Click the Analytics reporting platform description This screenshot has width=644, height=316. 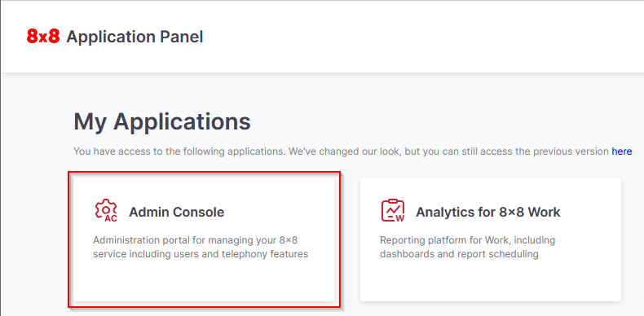click(x=467, y=247)
